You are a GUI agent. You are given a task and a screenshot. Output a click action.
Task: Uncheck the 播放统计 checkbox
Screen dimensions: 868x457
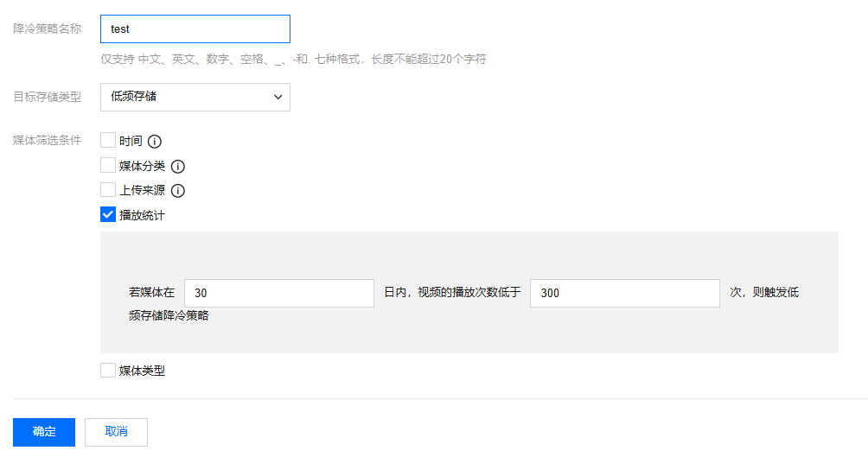108,214
